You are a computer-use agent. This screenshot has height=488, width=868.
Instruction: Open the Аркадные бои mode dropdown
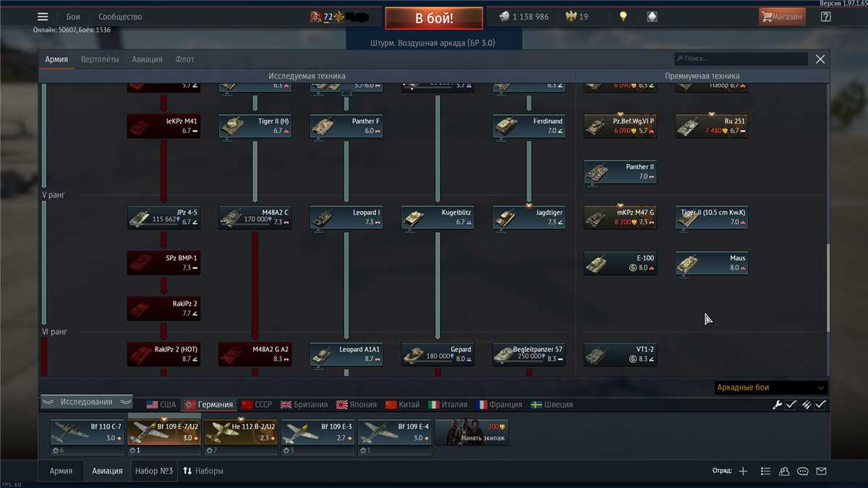click(771, 388)
